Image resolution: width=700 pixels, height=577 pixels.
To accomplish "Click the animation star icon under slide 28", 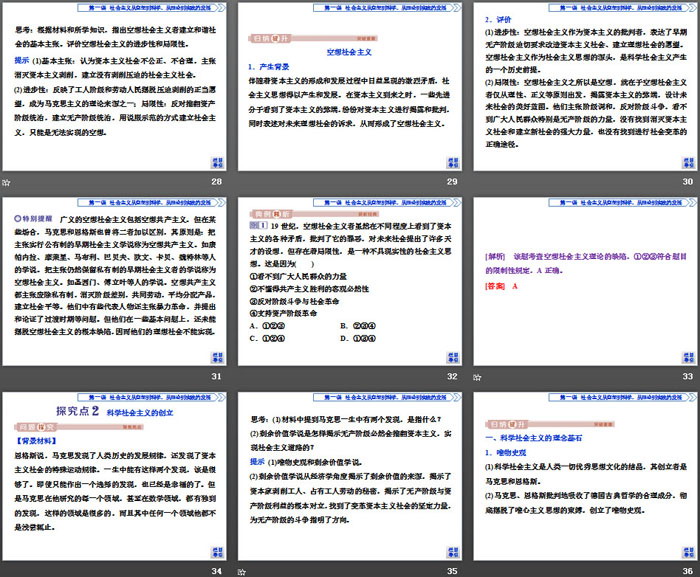I will click(6, 181).
